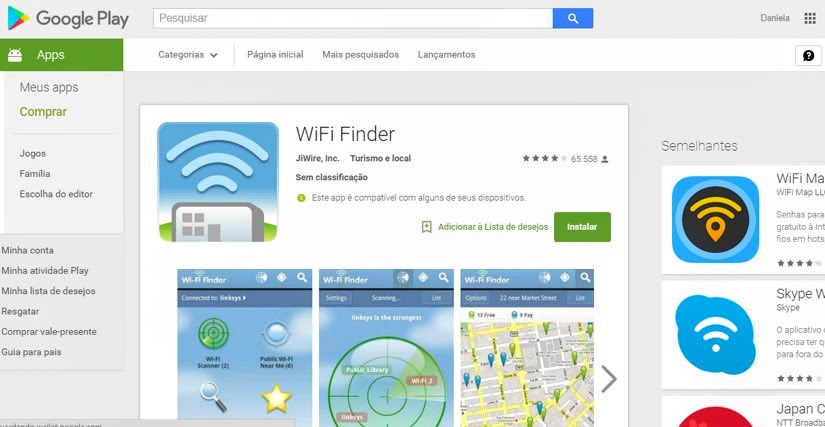Screen dimensions: 825x427
Task: Open Minha lista de desejos
Action: coord(48,291)
